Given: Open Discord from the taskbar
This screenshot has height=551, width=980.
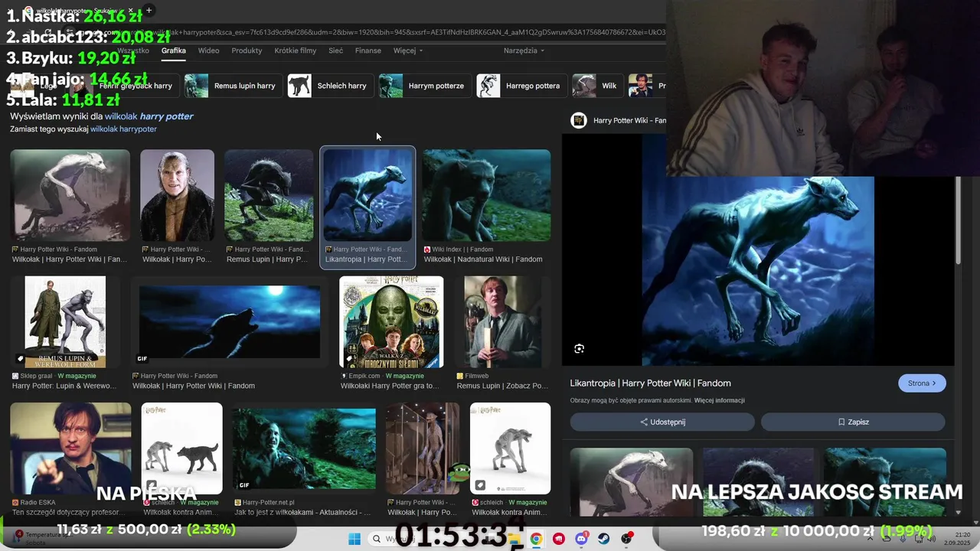Looking at the screenshot, I should click(x=581, y=539).
